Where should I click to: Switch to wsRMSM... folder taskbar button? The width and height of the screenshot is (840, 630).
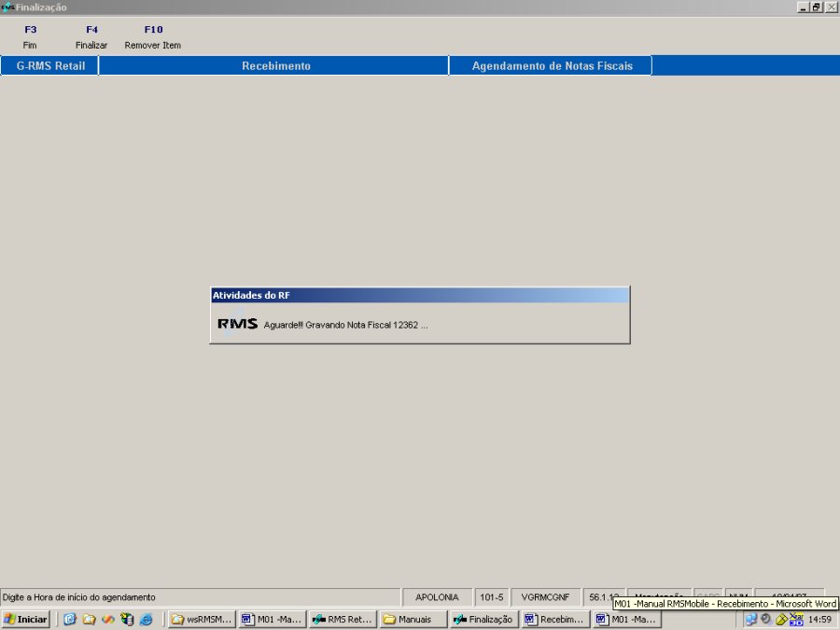pyautogui.click(x=202, y=620)
